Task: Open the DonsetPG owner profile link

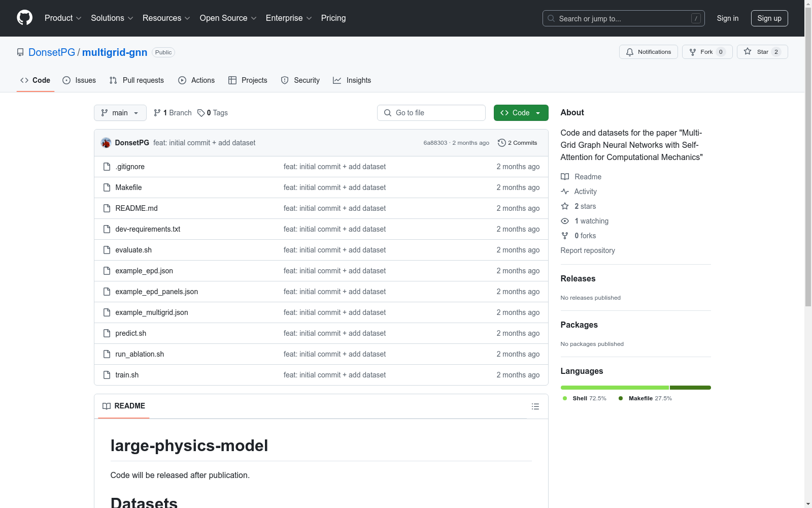Action: pos(52,52)
